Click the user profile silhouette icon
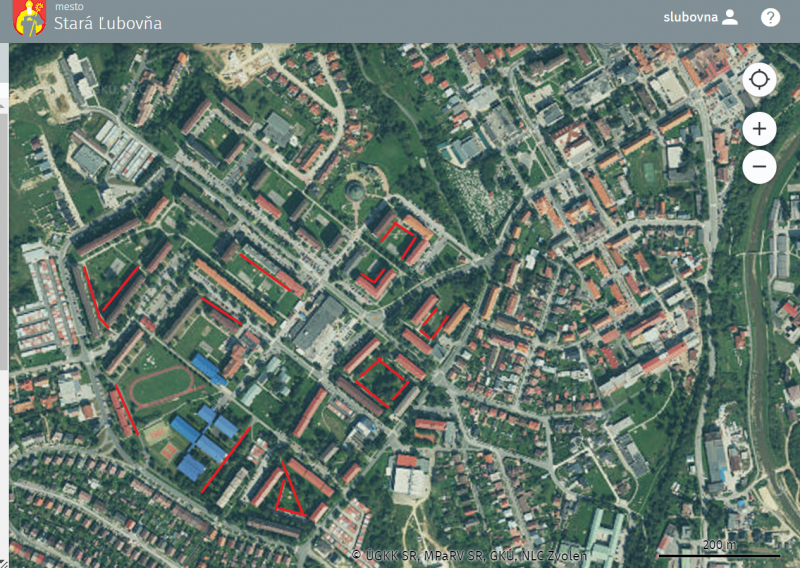The image size is (800, 568). tap(730, 17)
